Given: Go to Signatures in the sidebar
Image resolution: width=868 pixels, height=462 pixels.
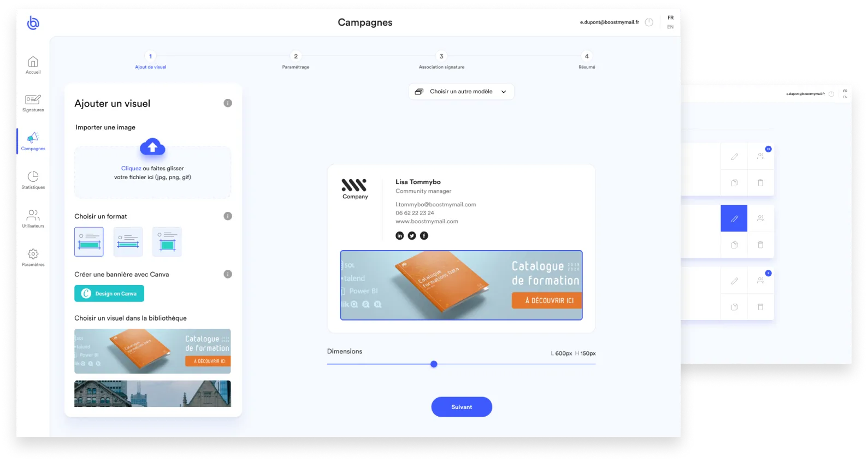Looking at the screenshot, I should click(x=33, y=103).
